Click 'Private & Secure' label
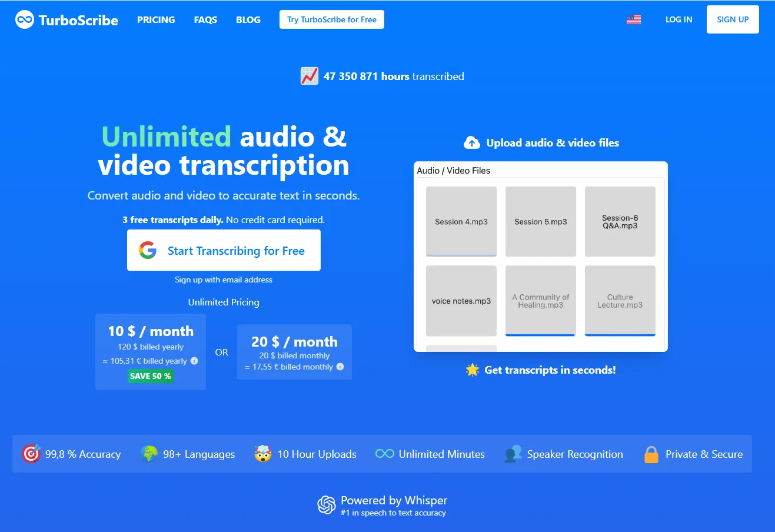Viewport: 775px width, 532px height. click(704, 454)
